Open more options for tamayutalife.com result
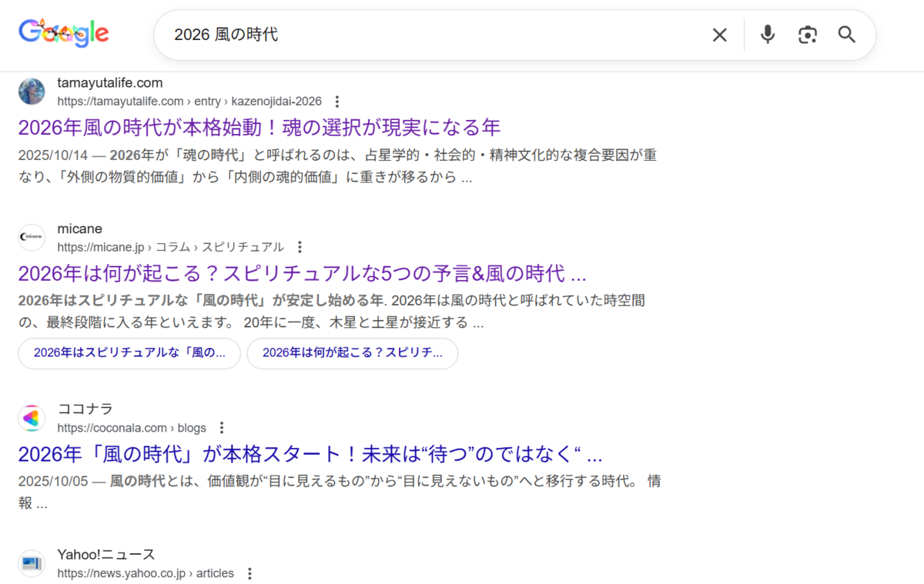The height and width of the screenshot is (584, 924). pos(336,102)
